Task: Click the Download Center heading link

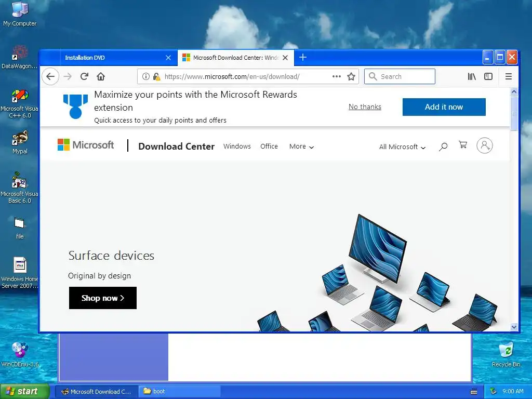Action: (177, 146)
